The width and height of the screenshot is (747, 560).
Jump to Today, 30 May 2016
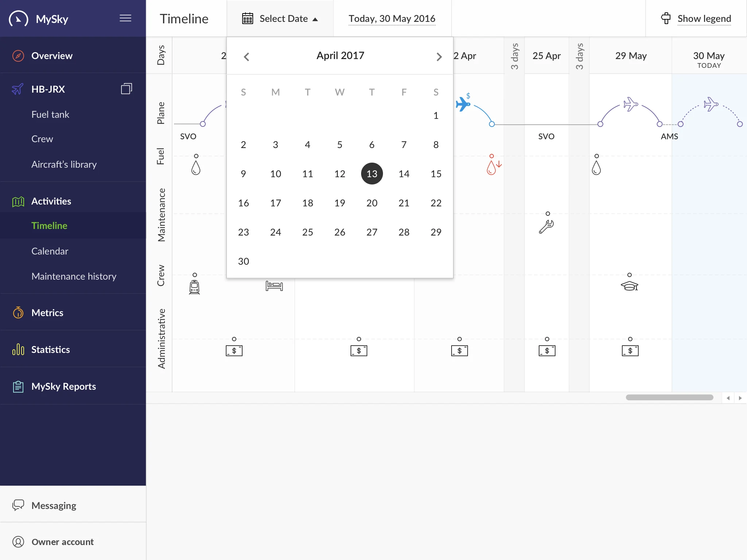coord(392,19)
